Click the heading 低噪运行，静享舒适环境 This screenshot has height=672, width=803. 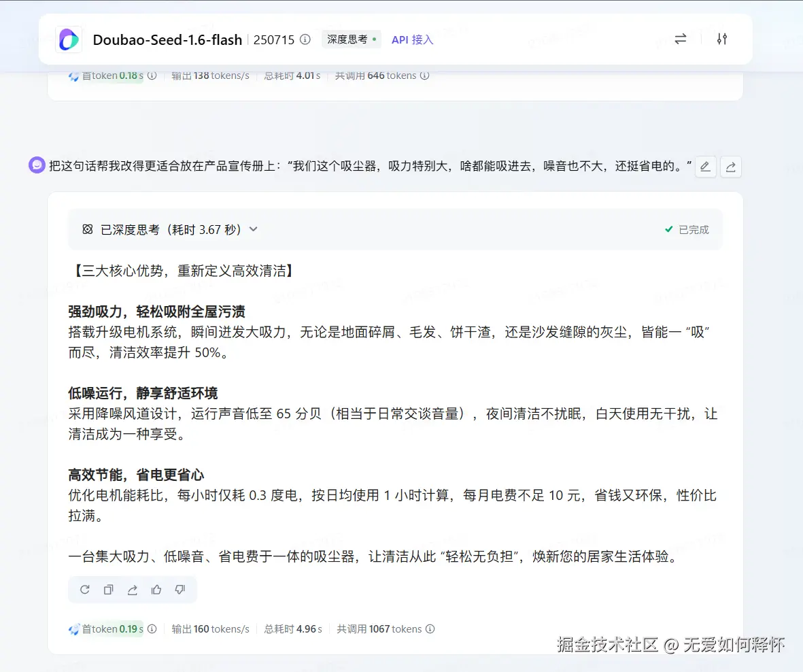143,393
